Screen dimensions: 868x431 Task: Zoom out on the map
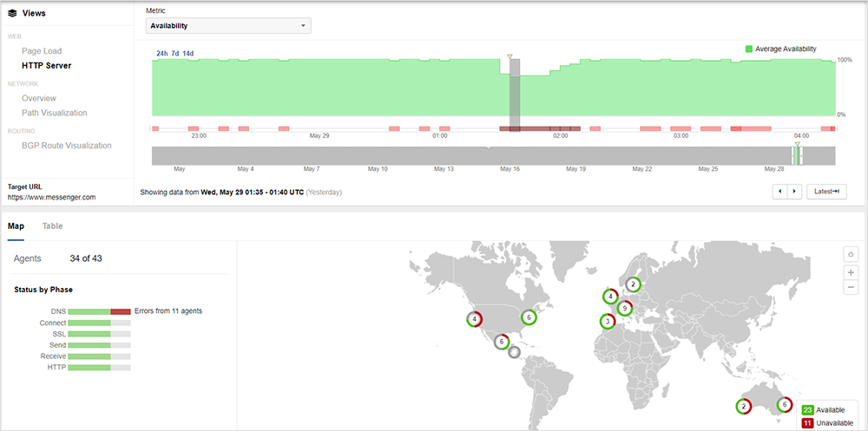pyautogui.click(x=851, y=287)
